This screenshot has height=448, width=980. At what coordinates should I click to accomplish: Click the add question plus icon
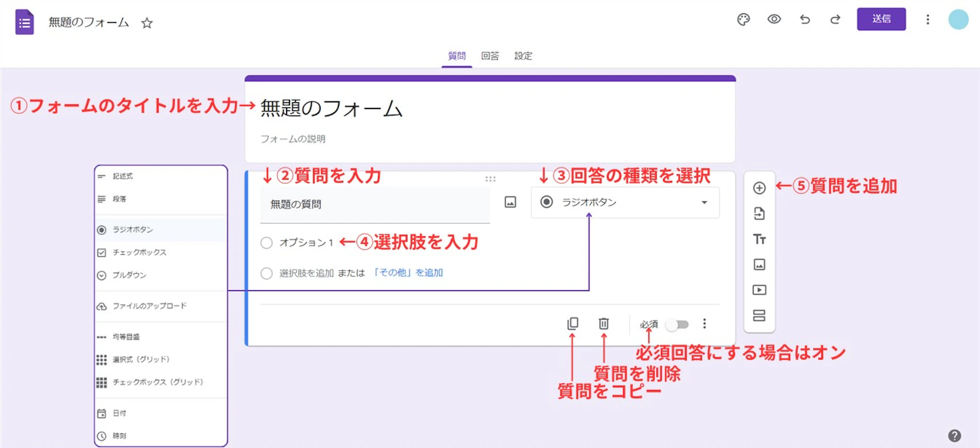759,188
